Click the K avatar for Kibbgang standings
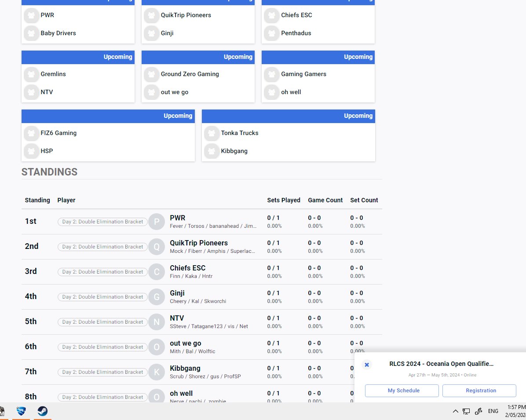This screenshot has height=420, width=526. point(156,372)
